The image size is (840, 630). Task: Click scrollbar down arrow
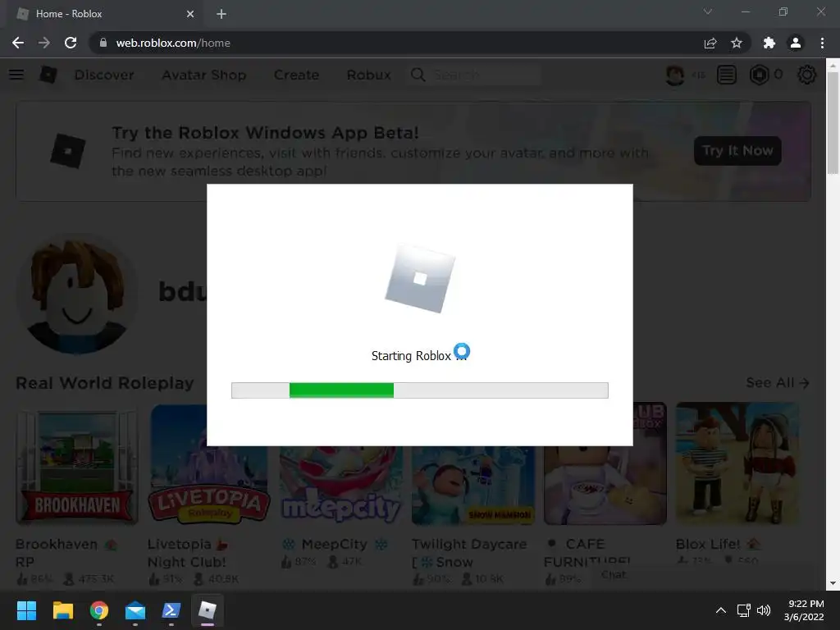click(833, 583)
